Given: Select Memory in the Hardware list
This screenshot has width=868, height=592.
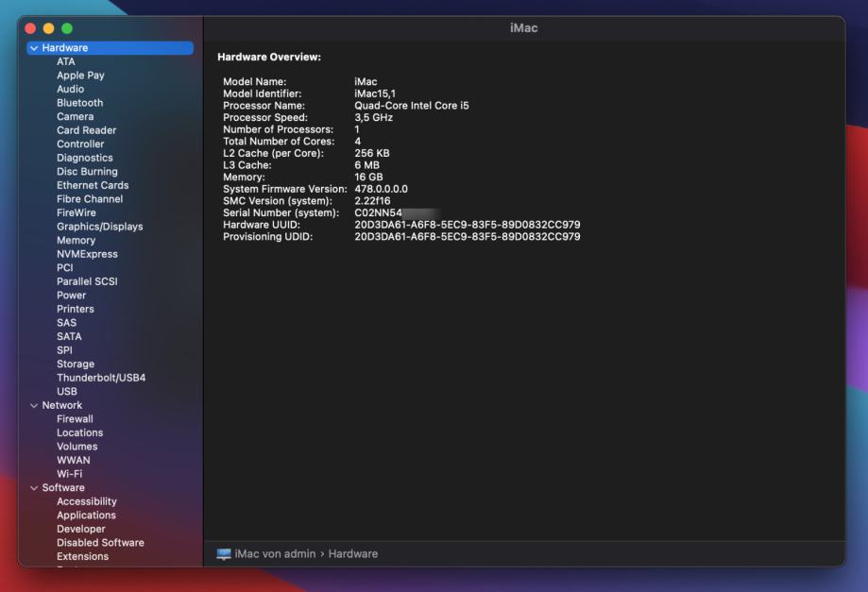Looking at the screenshot, I should 76,241.
